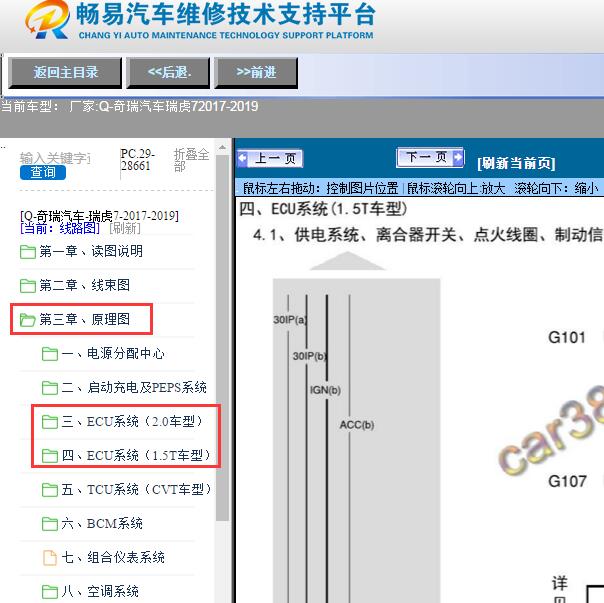Focus the 输入关键字 search field

(55, 158)
